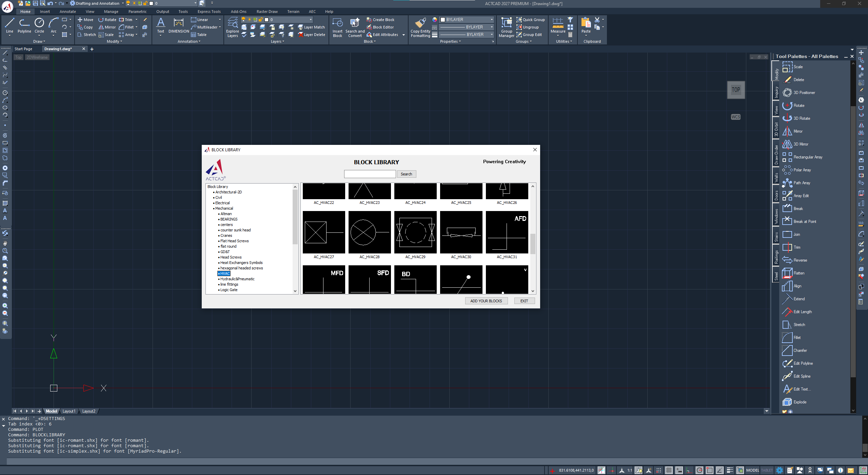Click the Search button in Block Library
The image size is (868, 475).
click(406, 174)
